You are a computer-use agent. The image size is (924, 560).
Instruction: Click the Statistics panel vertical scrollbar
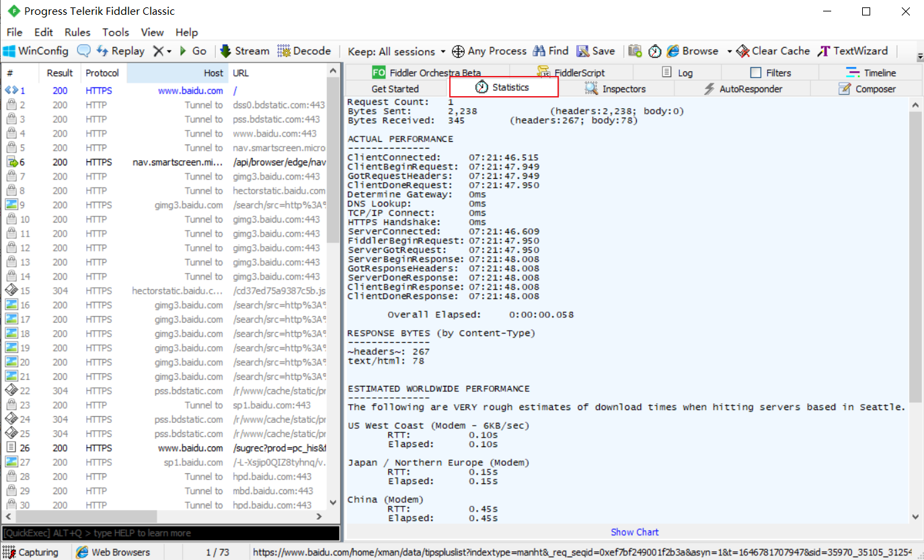[915, 255]
